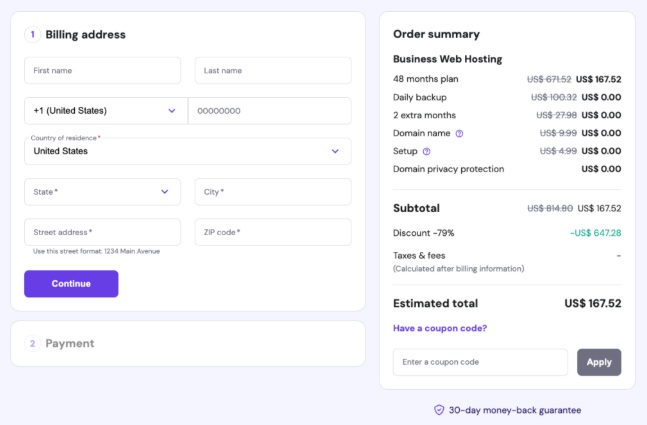Click the ZIP code field
Viewport: 647px width, 425px height.
pos(272,232)
